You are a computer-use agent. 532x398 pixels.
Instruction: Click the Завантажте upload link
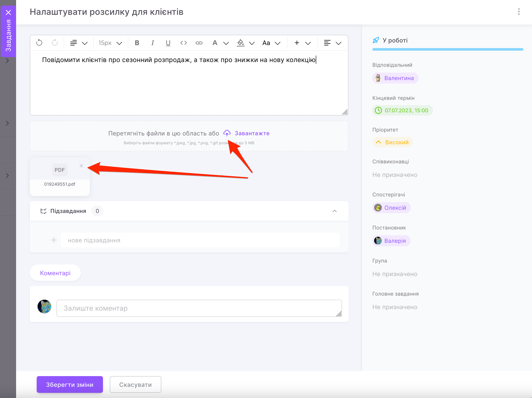click(252, 133)
